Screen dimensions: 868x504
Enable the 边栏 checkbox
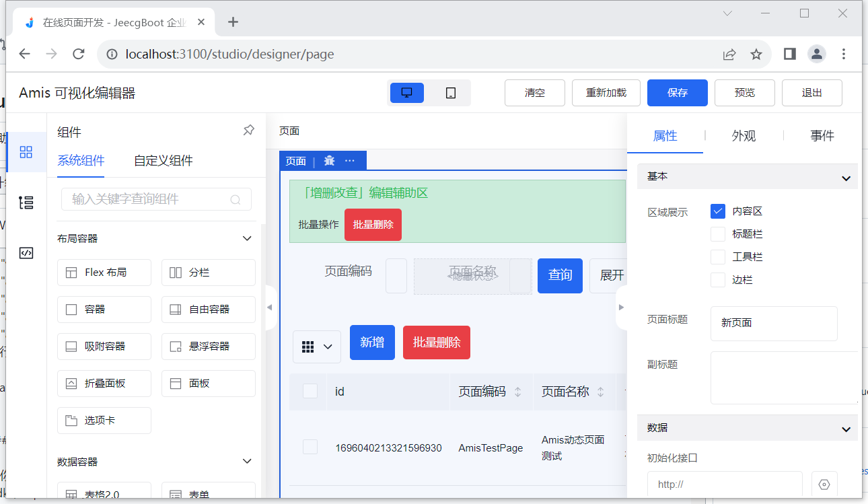point(718,279)
